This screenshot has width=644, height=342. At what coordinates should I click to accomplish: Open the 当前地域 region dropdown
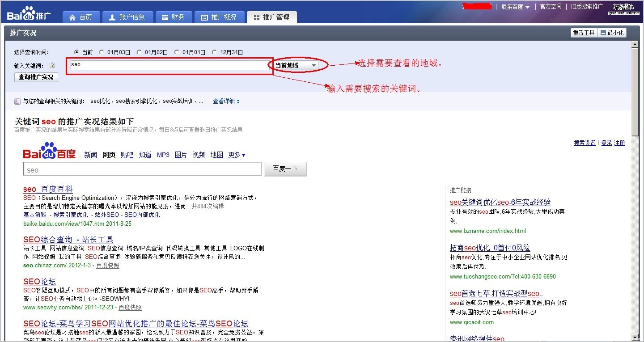pyautogui.click(x=295, y=65)
